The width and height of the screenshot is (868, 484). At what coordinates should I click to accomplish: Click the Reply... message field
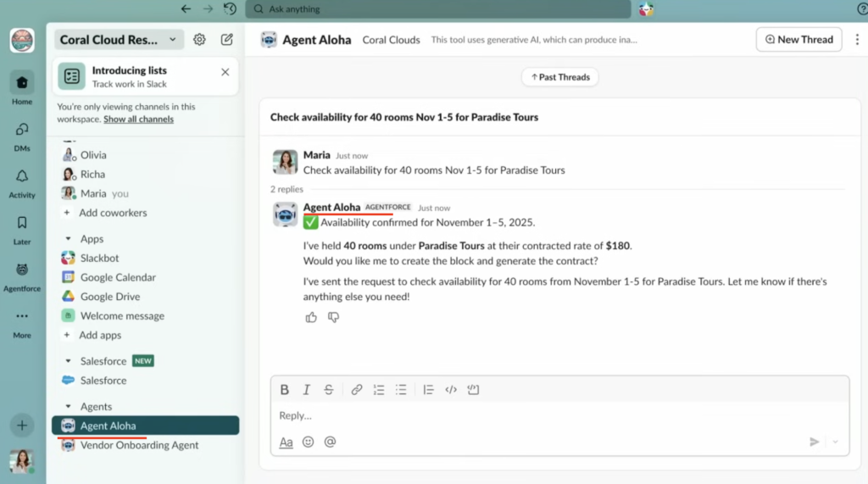pos(559,415)
